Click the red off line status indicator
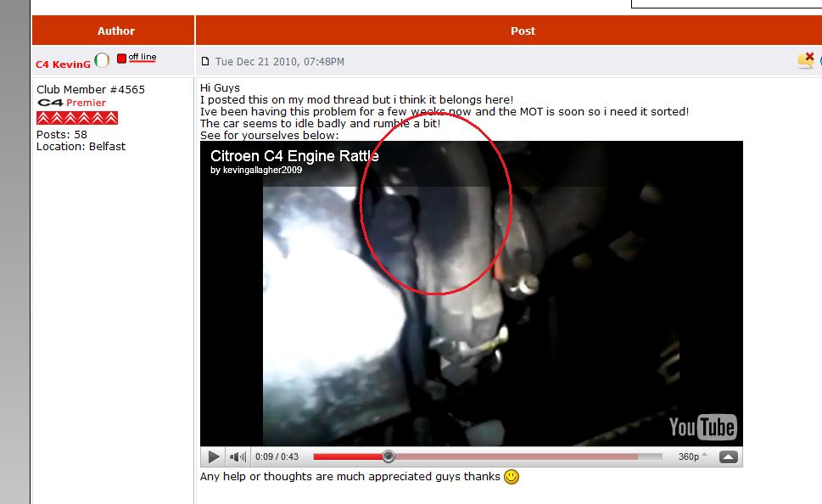The image size is (822, 504). (137, 58)
